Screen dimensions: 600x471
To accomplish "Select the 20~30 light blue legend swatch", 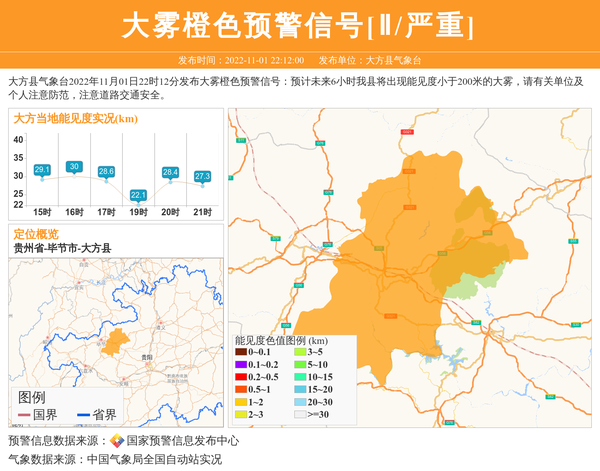I will [300, 402].
